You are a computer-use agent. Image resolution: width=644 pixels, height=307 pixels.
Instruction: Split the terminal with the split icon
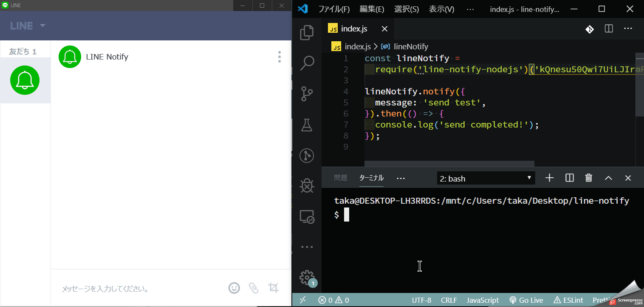[569, 178]
